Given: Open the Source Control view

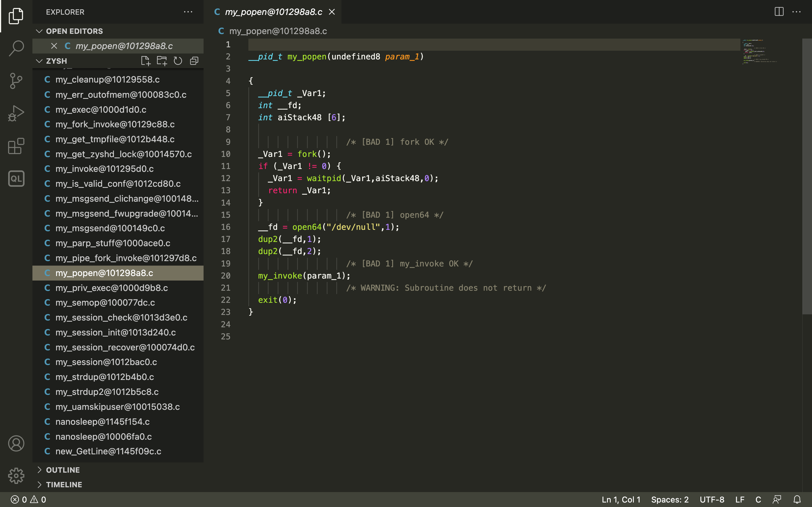Looking at the screenshot, I should [x=16, y=81].
